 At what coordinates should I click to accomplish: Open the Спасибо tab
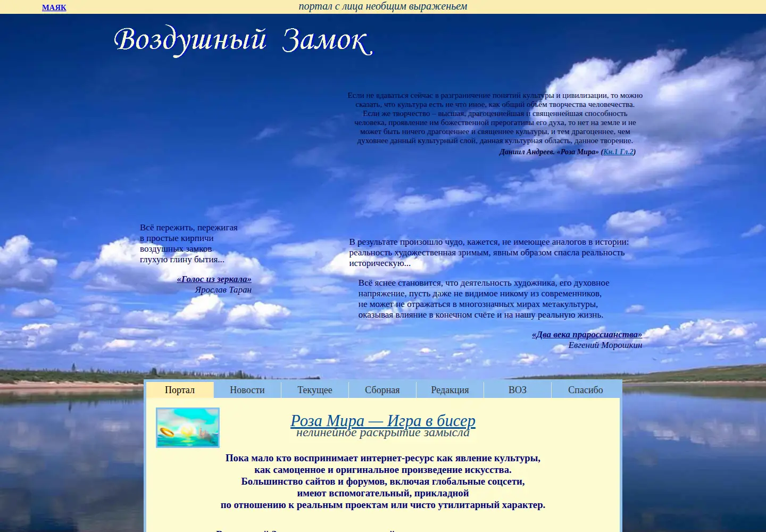click(x=586, y=390)
